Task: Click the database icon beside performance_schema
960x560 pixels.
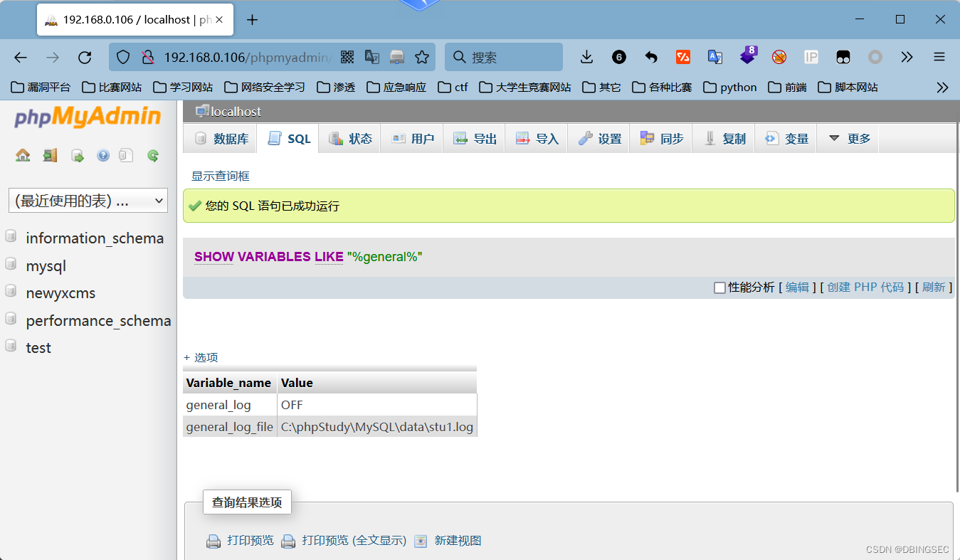Action: (x=11, y=319)
